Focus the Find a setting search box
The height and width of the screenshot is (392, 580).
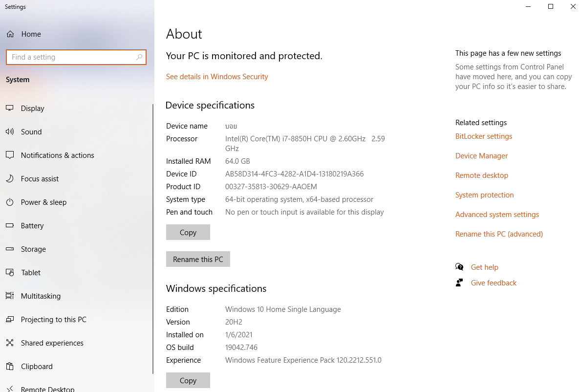pos(71,57)
